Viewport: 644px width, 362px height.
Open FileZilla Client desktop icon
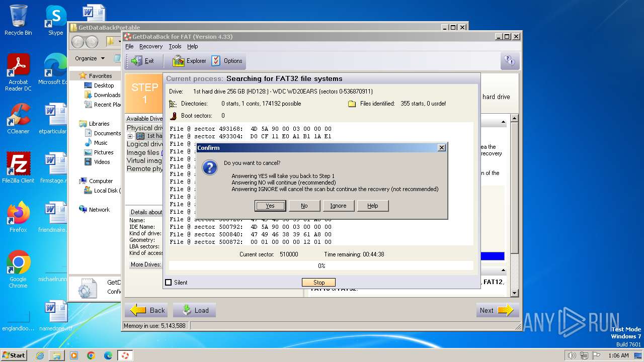(x=18, y=168)
